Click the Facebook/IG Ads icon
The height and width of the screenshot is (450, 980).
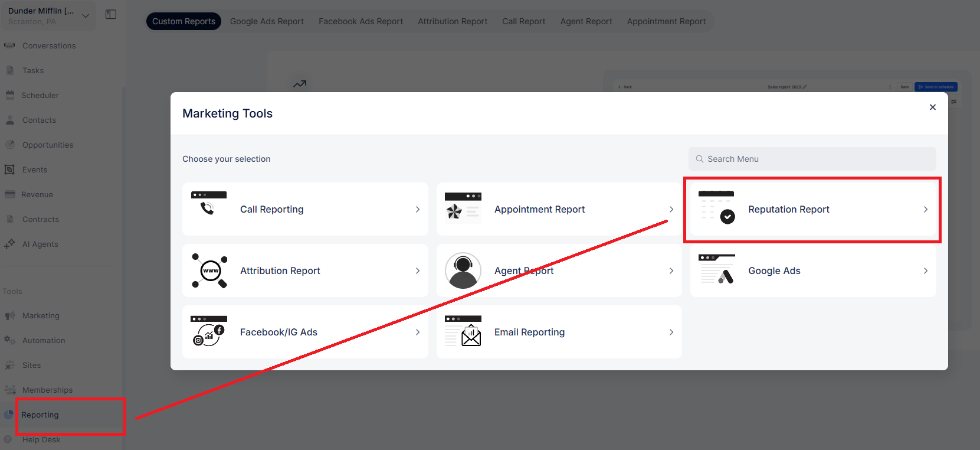tap(209, 331)
